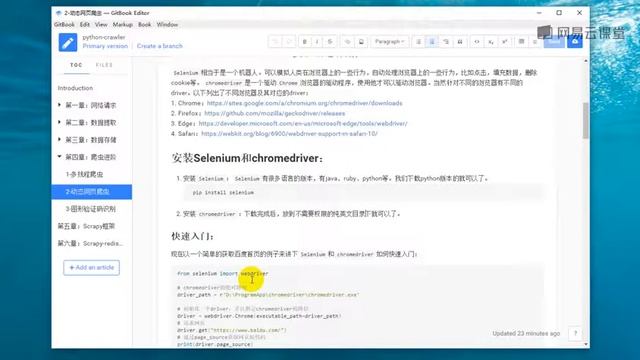Expand the 第二章 chapter arrow
640x360 pixels.
60,122
